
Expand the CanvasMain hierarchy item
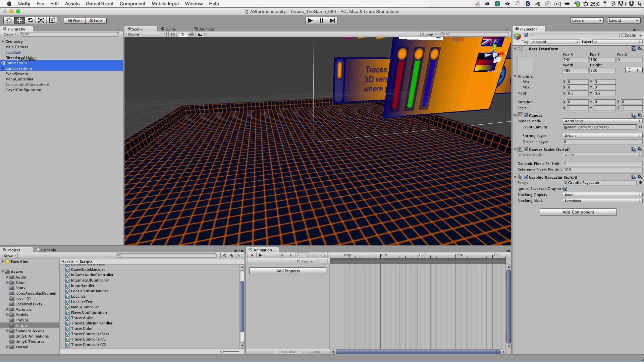[x=3, y=63]
